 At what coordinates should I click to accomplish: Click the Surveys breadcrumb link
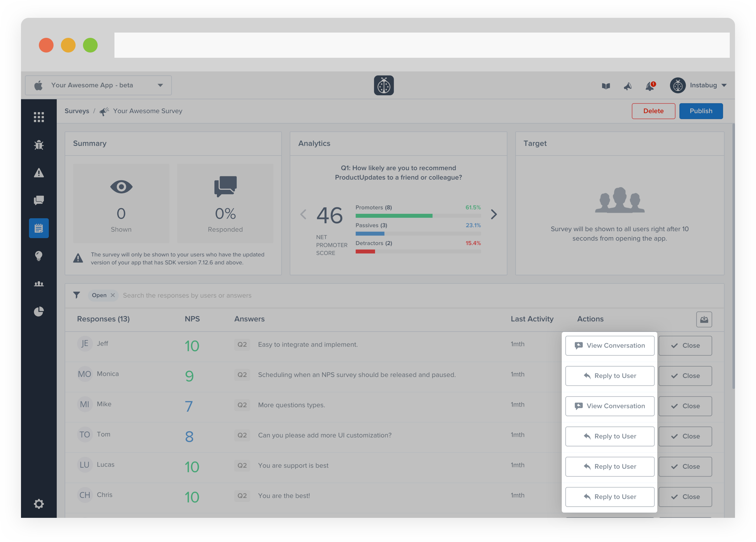click(77, 111)
